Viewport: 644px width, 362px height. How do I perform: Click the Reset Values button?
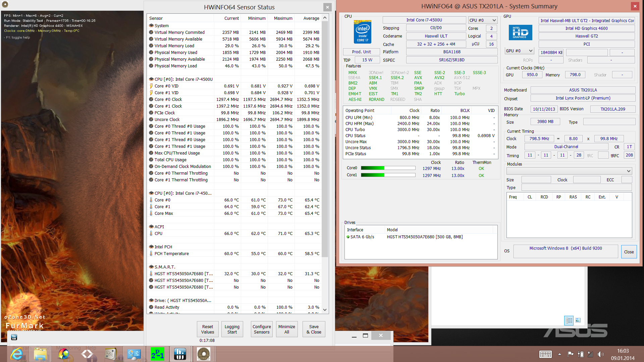207,329
